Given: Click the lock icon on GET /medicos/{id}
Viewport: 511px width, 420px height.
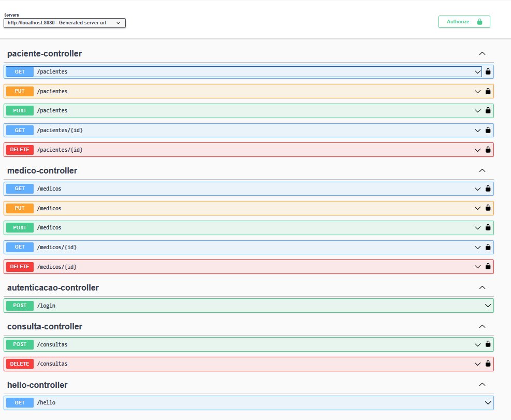Looking at the screenshot, I should click(x=488, y=247).
